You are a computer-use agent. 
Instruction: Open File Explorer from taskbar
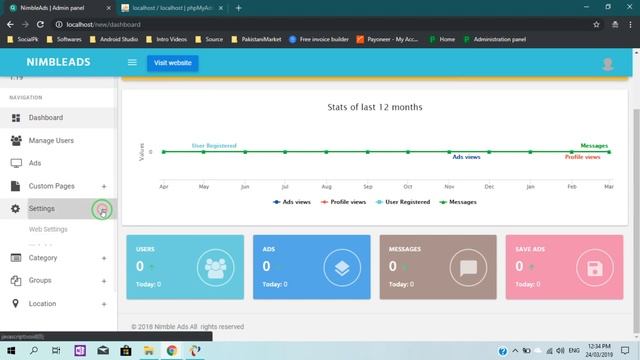149,351
